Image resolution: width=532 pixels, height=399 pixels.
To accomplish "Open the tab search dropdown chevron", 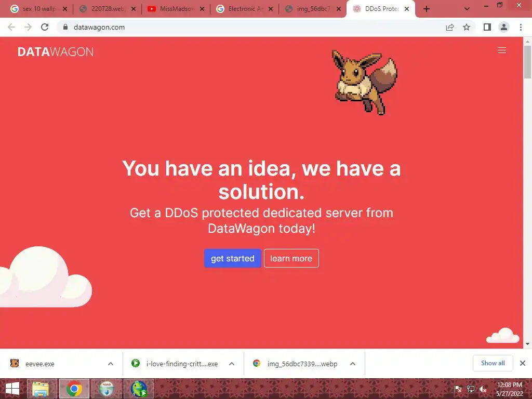I will click(x=467, y=9).
